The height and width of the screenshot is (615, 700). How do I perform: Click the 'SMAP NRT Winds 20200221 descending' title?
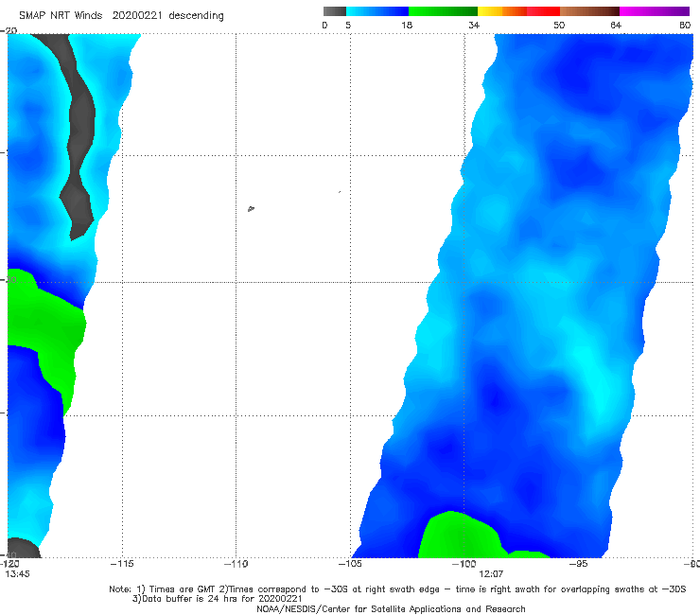pyautogui.click(x=121, y=16)
